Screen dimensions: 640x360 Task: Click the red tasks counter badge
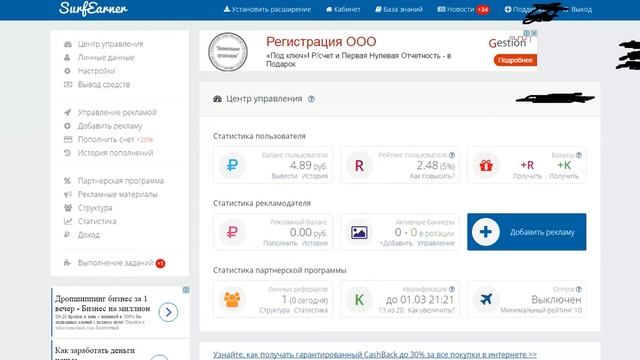[160, 263]
